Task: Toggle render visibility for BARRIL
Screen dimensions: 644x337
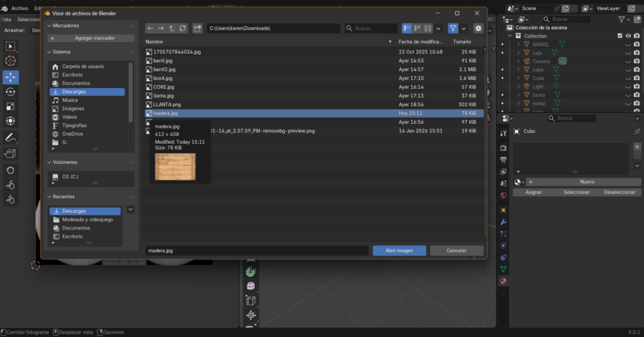Action: pos(636,45)
